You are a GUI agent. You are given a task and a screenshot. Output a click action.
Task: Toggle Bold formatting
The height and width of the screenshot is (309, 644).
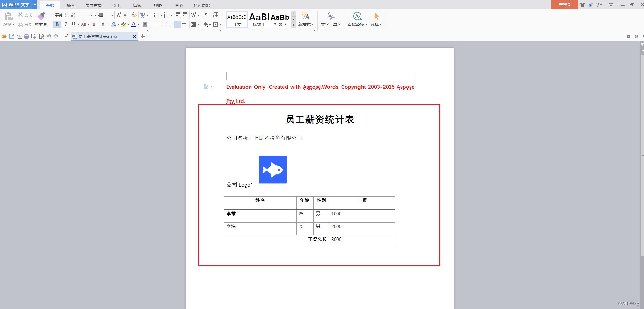(57, 24)
